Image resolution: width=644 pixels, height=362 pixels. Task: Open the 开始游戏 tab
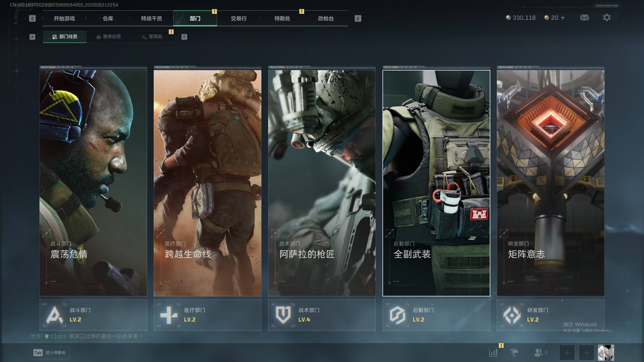click(64, 18)
